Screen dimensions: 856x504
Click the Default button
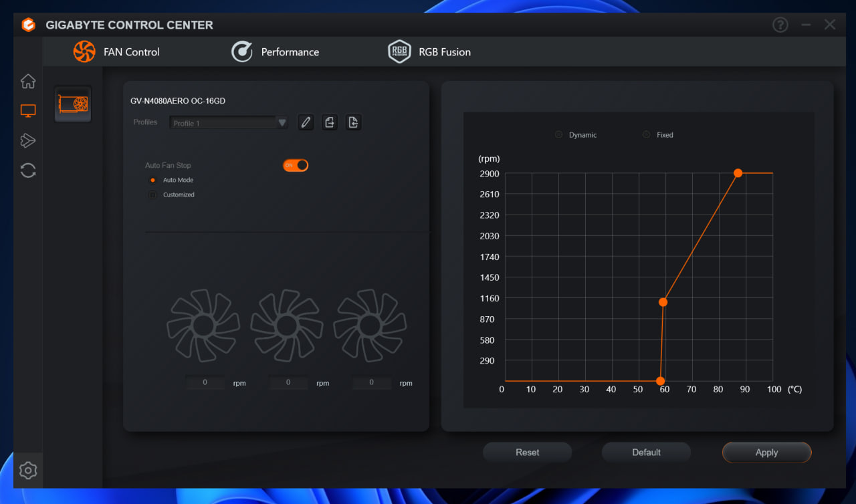coord(647,453)
